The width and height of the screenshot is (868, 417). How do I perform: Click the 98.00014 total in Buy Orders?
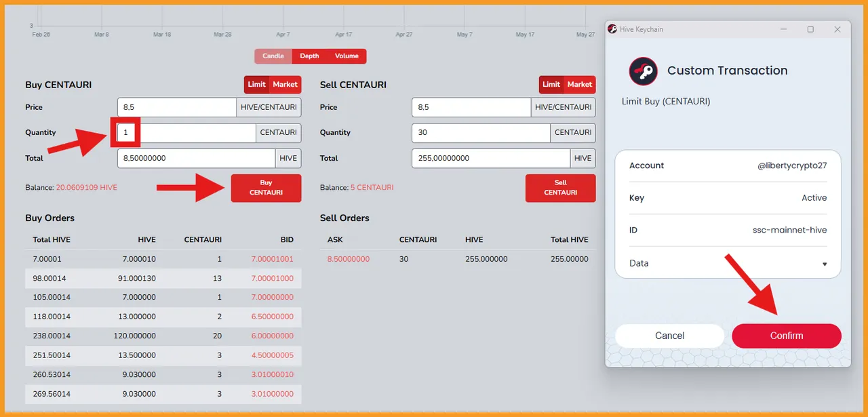(x=50, y=278)
